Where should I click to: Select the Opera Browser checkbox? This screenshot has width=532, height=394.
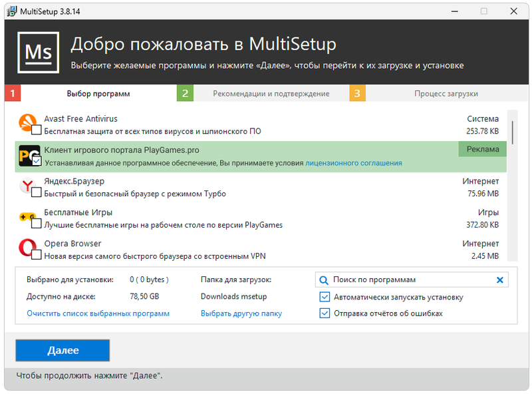click(x=37, y=255)
